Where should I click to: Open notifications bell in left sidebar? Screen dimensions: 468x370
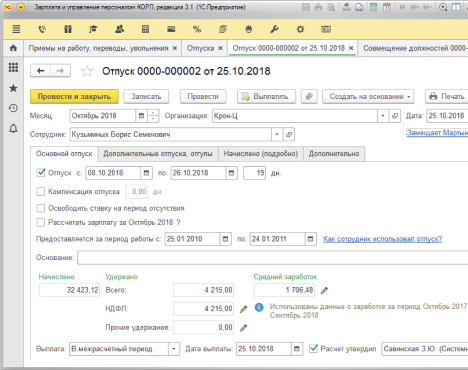click(x=13, y=128)
